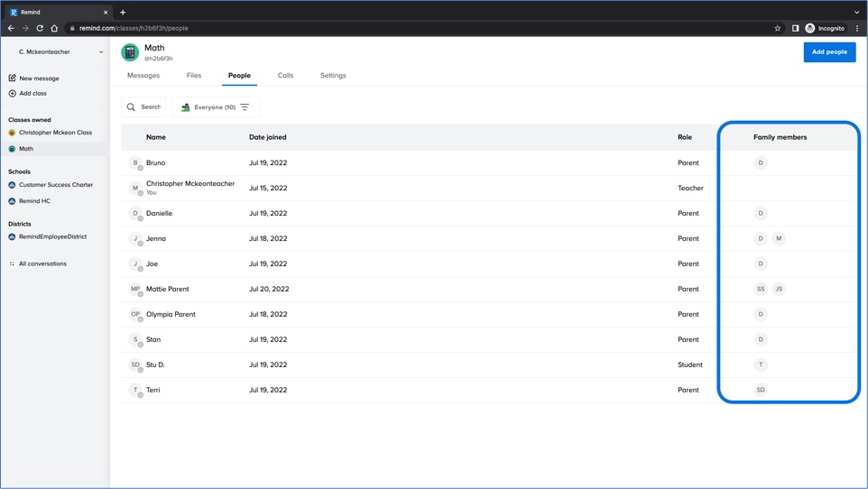Click the Add people button

tap(829, 52)
